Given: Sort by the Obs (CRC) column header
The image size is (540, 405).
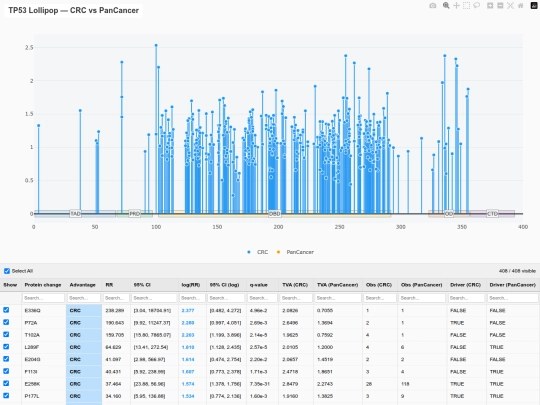Looking at the screenshot, I should pyautogui.click(x=379, y=285).
